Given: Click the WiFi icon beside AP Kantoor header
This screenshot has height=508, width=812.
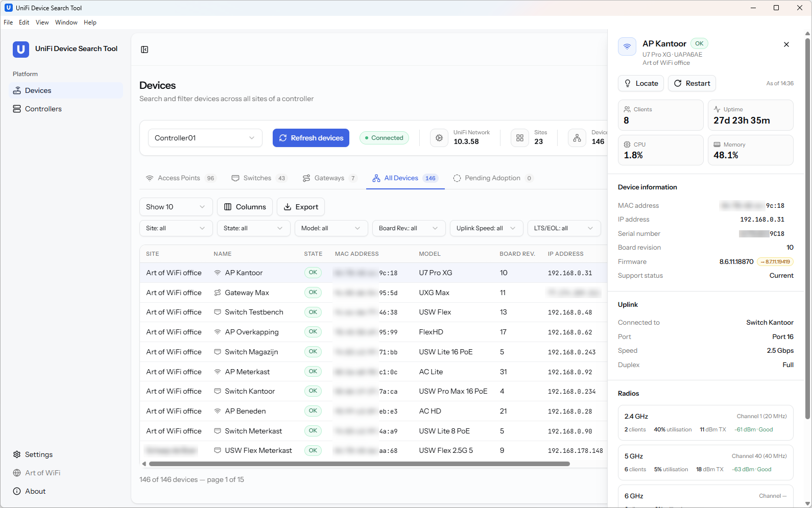Looking at the screenshot, I should pyautogui.click(x=627, y=46).
